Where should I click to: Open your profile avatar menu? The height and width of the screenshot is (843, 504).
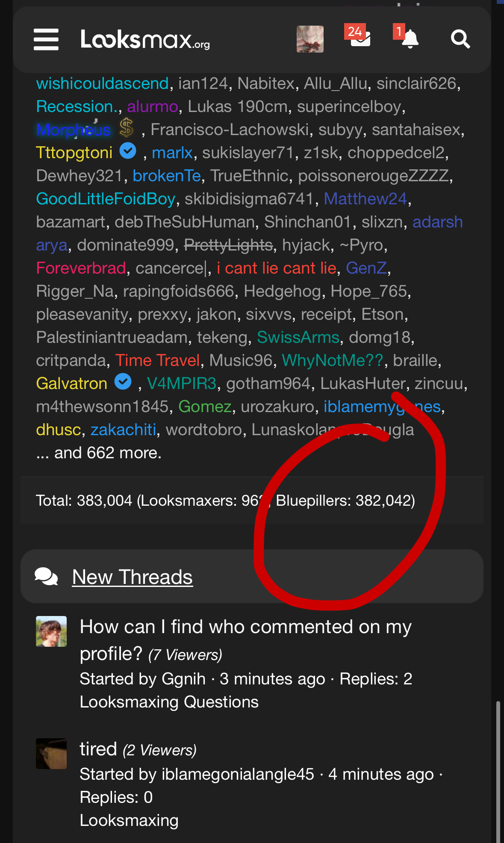(310, 39)
